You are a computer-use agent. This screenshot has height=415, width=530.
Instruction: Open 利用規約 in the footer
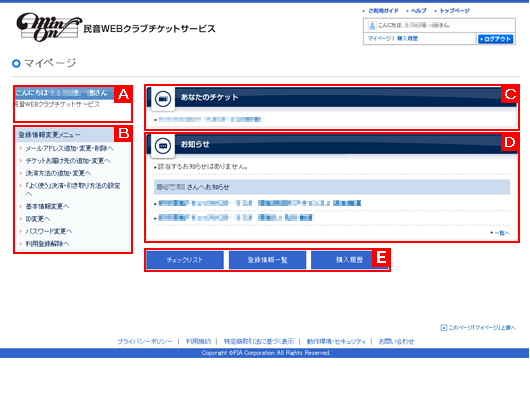[198, 341]
